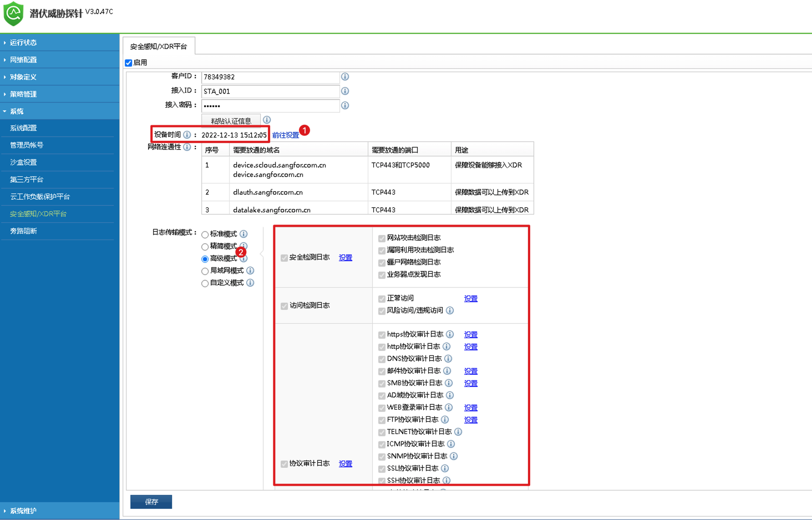Expand the 策略管理 sidebar section
Viewport: 812px width, 520px height.
[x=23, y=94]
